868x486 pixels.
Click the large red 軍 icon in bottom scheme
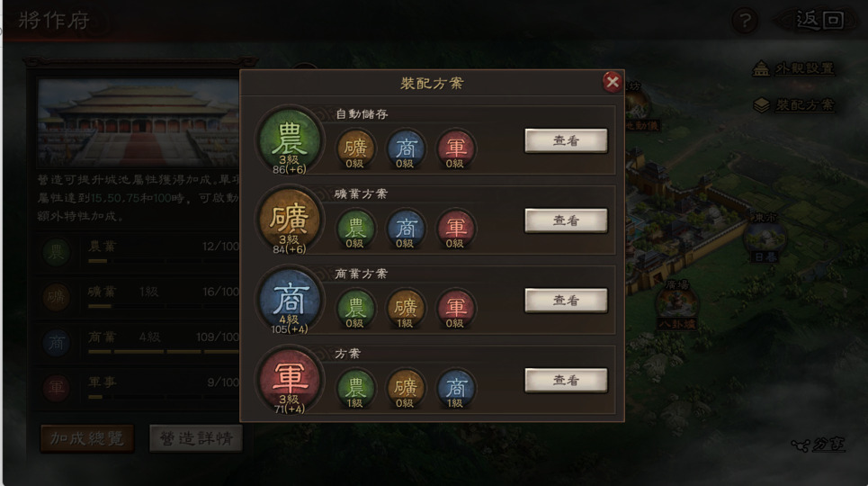coord(290,380)
